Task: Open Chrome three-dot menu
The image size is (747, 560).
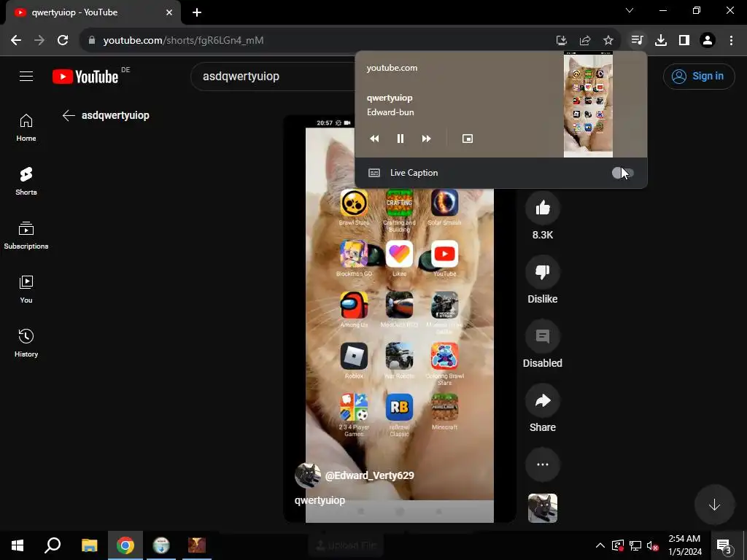Action: [x=731, y=40]
